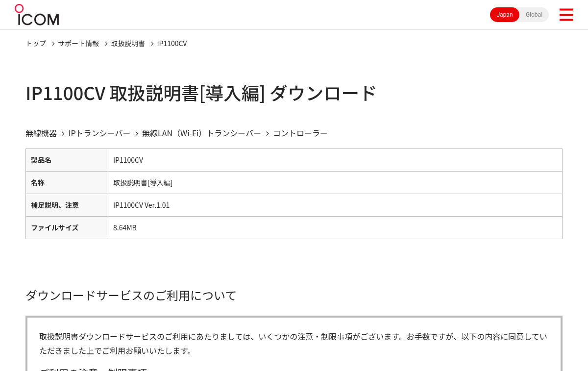Click the page title heading

[201, 93]
